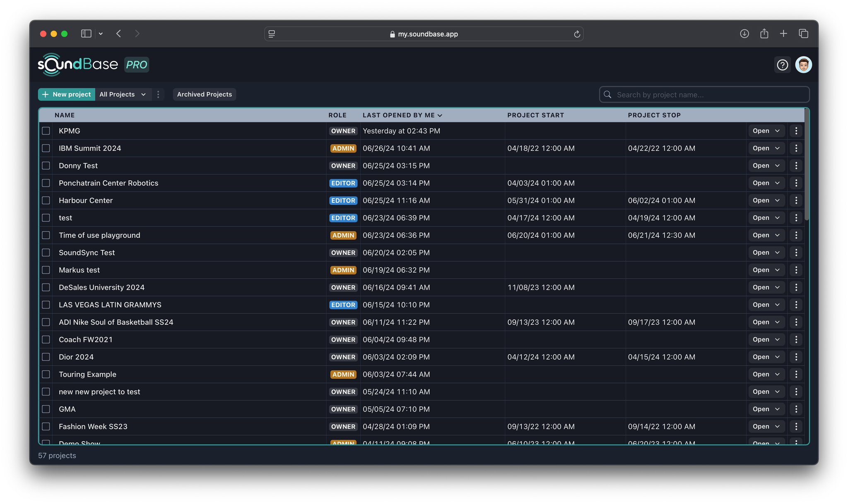Open the DeSales University 2024 project name
This screenshot has width=848, height=504.
point(101,287)
